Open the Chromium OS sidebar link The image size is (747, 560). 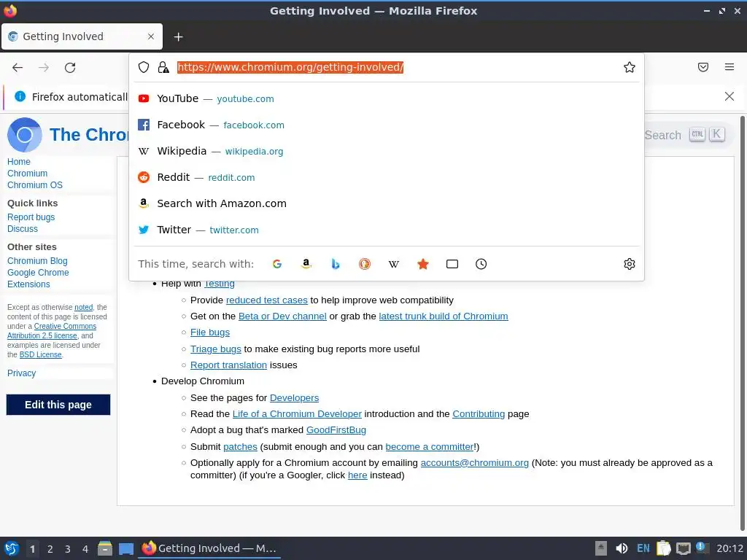(35, 184)
